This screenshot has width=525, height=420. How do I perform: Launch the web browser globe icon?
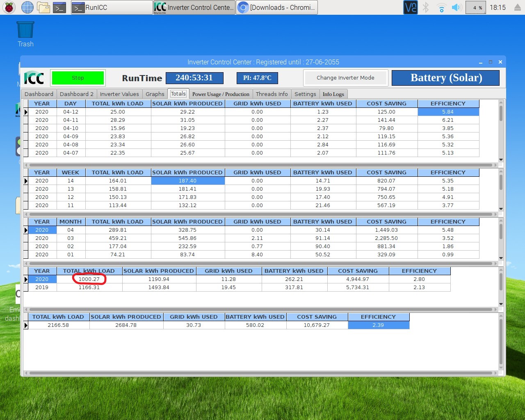[27, 7]
